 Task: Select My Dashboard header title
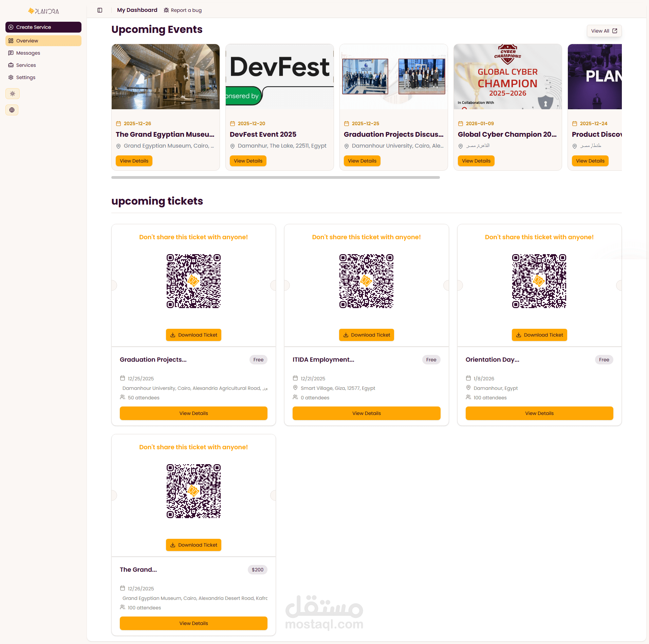pyautogui.click(x=137, y=10)
